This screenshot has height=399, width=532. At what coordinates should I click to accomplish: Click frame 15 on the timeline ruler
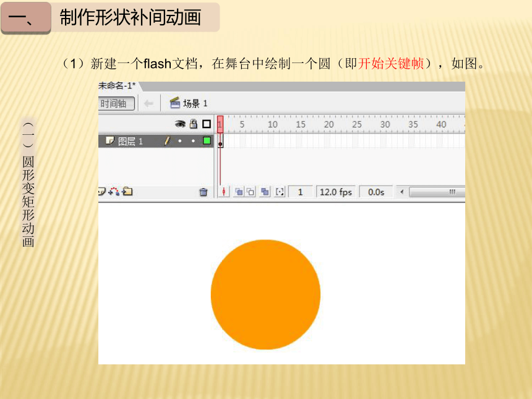tap(301, 124)
